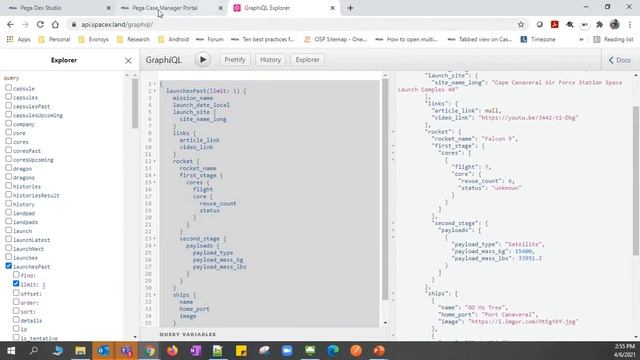The width and height of the screenshot is (640, 360).
Task: Open Microsoft Edge from taskbar
Action: pos(333,351)
